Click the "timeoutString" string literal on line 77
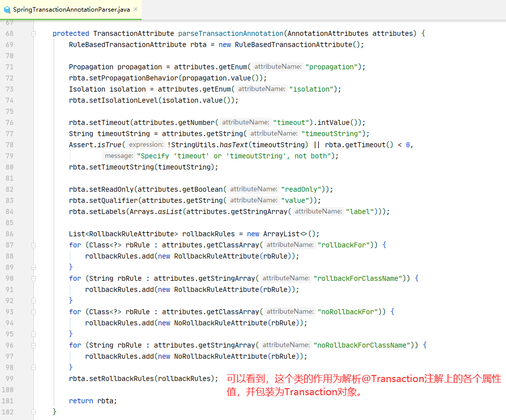Image resolution: width=506 pixels, height=420 pixels. (331, 134)
